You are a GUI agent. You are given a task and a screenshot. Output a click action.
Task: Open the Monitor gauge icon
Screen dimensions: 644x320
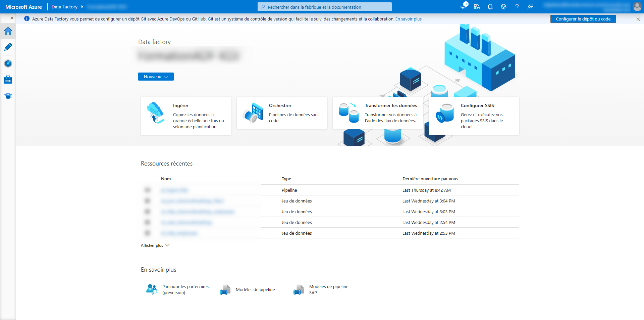click(x=8, y=63)
